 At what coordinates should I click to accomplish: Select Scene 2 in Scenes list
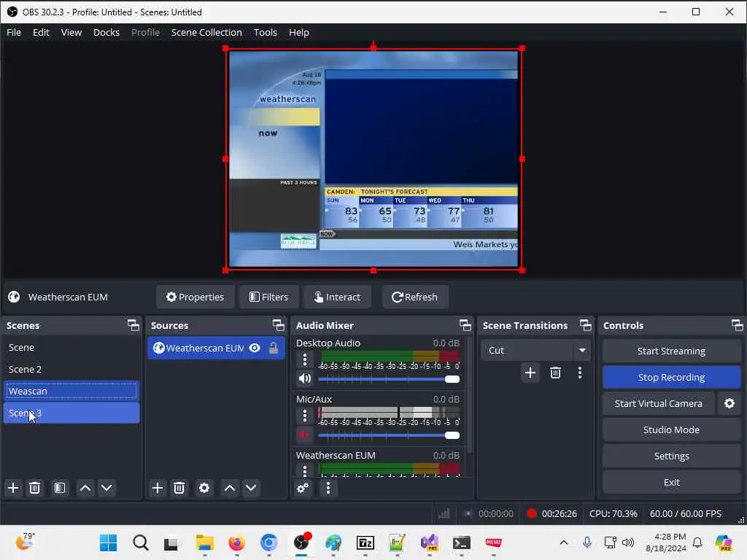pyautogui.click(x=71, y=369)
